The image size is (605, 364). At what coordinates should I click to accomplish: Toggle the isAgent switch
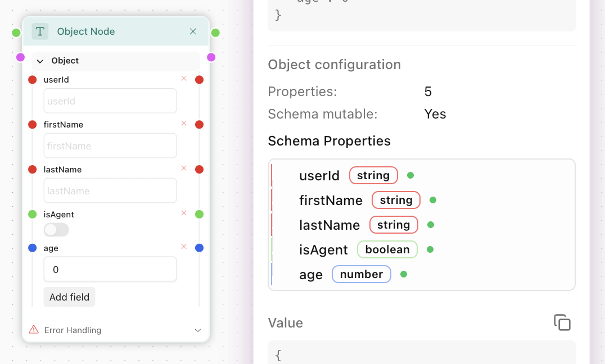coord(56,230)
